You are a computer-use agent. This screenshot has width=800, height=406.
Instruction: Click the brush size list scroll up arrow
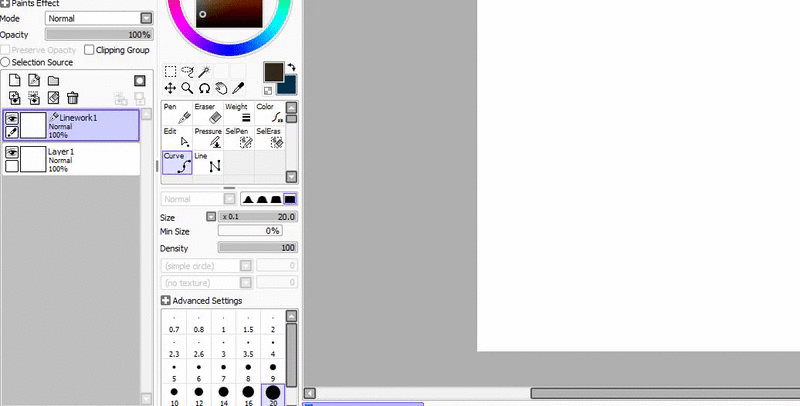click(291, 316)
